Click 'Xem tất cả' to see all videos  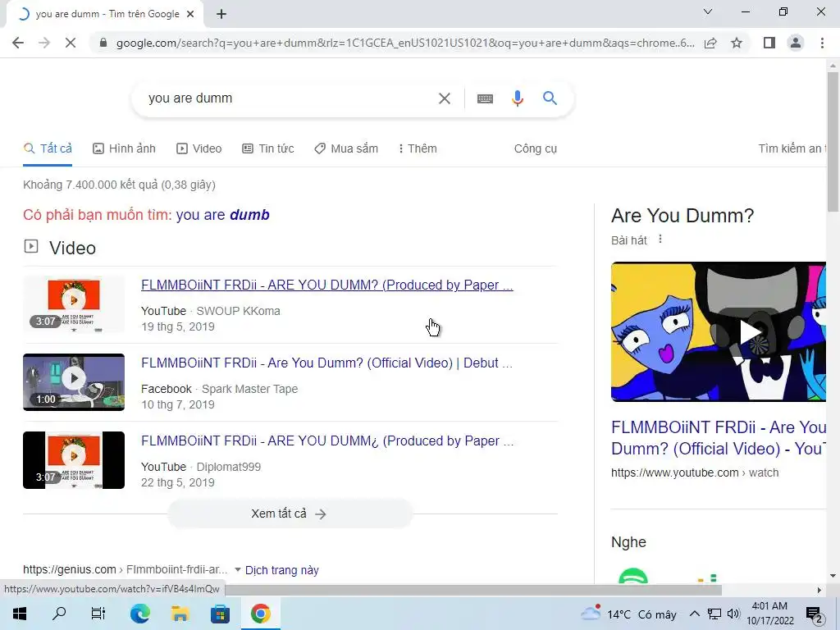coord(290,514)
